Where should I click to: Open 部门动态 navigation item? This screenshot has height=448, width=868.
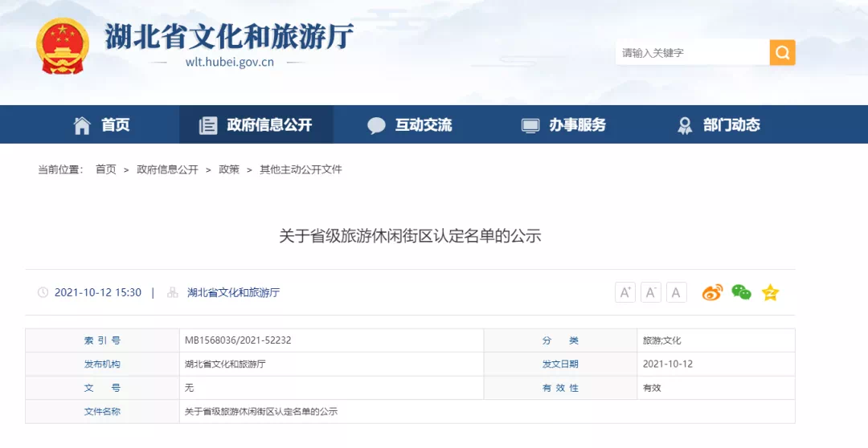coord(719,125)
